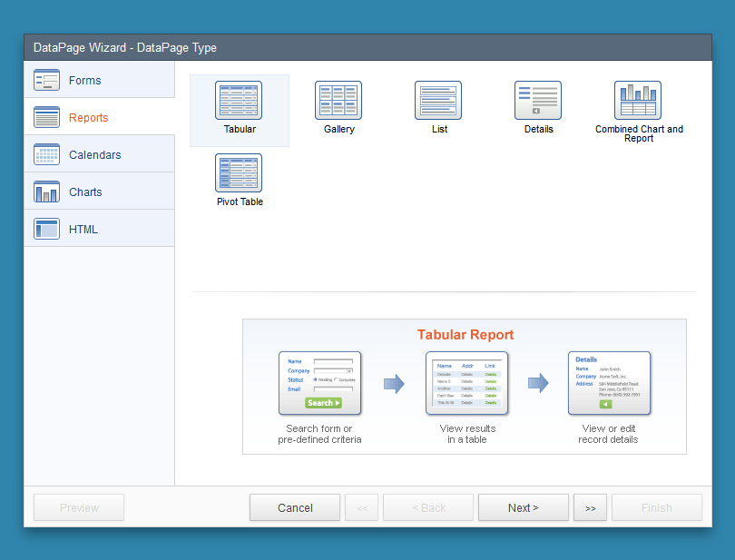The image size is (735, 560).
Task: Click the Back button
Action: pos(427,507)
